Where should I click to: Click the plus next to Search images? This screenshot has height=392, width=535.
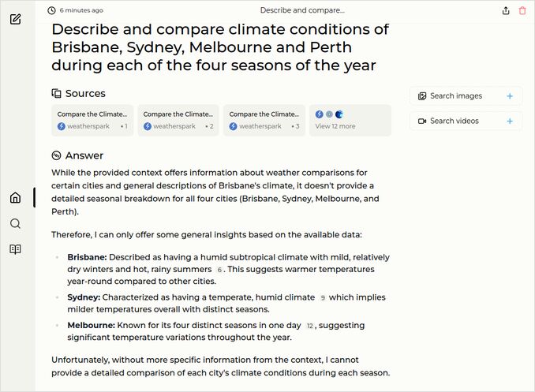pyautogui.click(x=510, y=96)
